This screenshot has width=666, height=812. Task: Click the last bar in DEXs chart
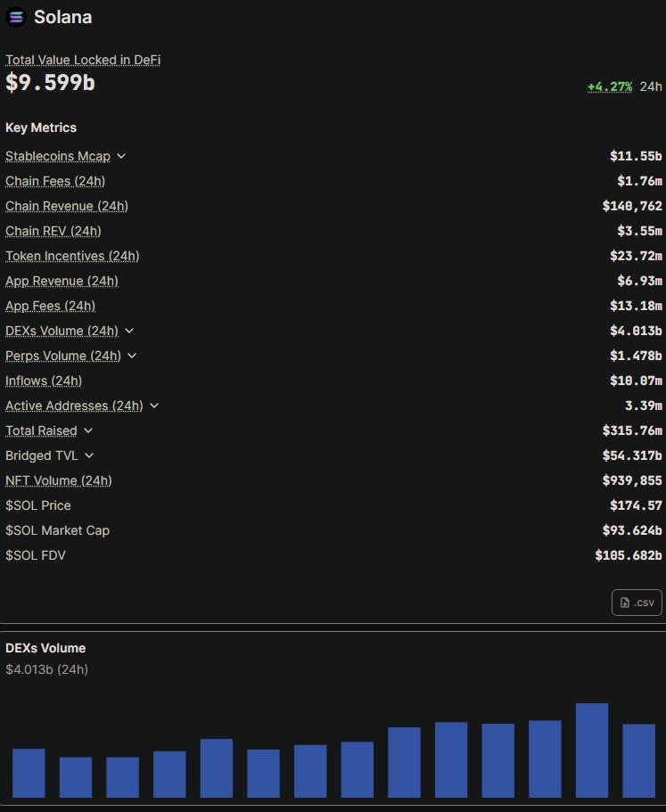pyautogui.click(x=638, y=760)
